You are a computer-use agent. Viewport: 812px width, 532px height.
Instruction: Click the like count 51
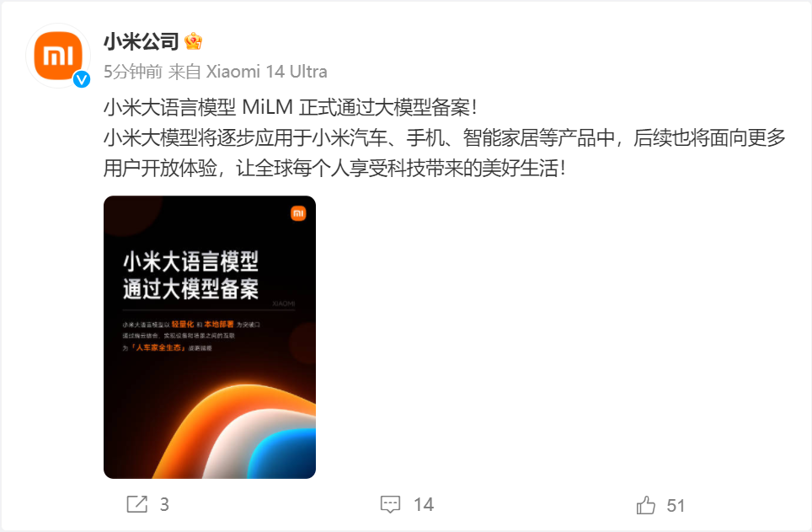click(x=676, y=505)
